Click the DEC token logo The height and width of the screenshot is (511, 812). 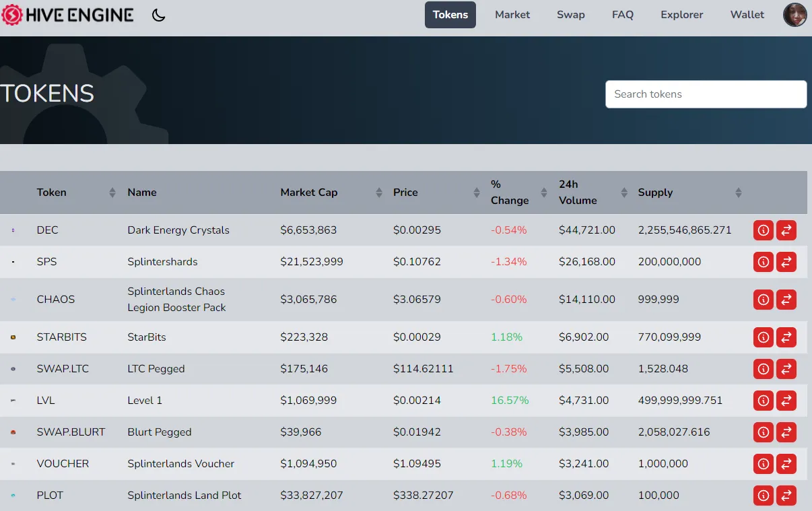13,230
